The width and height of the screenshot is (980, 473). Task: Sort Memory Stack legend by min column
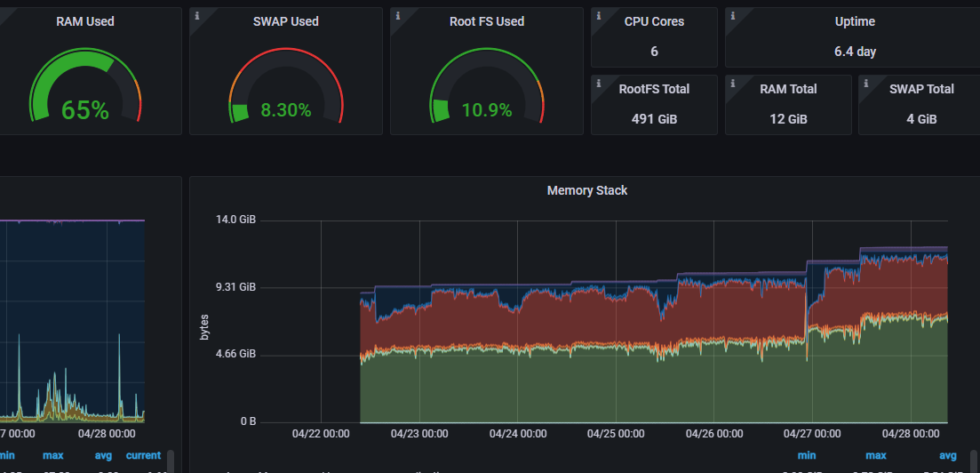click(x=806, y=455)
